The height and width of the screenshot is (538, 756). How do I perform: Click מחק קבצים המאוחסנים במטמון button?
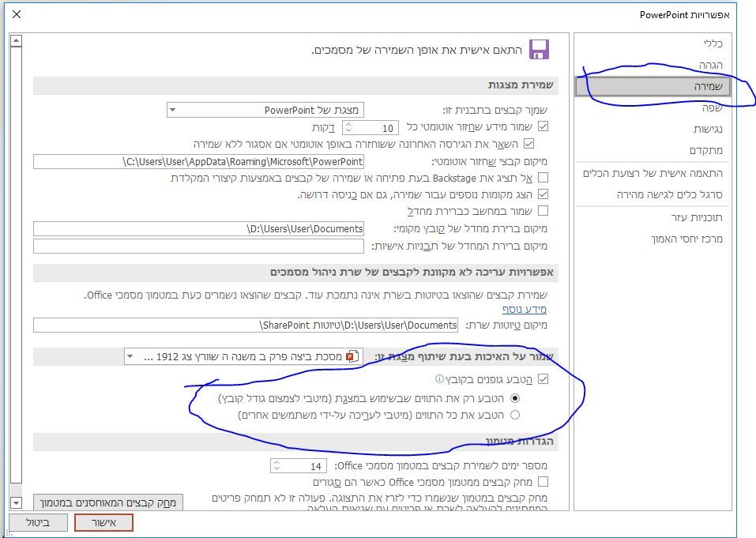108,502
